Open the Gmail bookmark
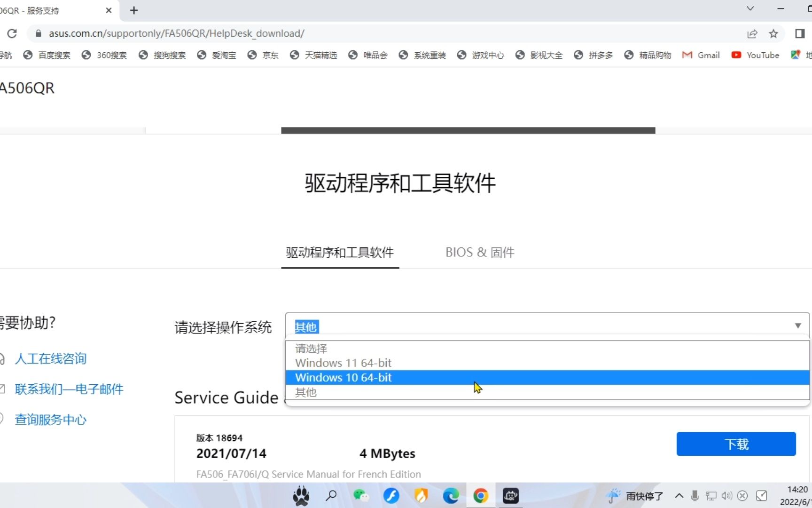The width and height of the screenshot is (812, 508). (701, 55)
